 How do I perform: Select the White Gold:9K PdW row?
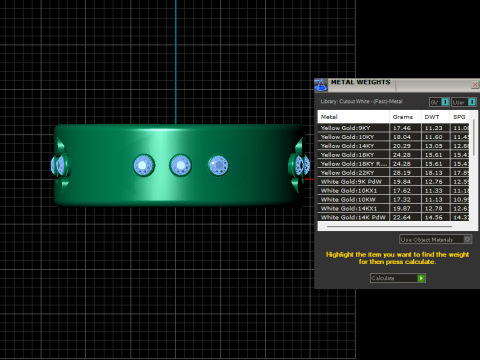click(393, 182)
